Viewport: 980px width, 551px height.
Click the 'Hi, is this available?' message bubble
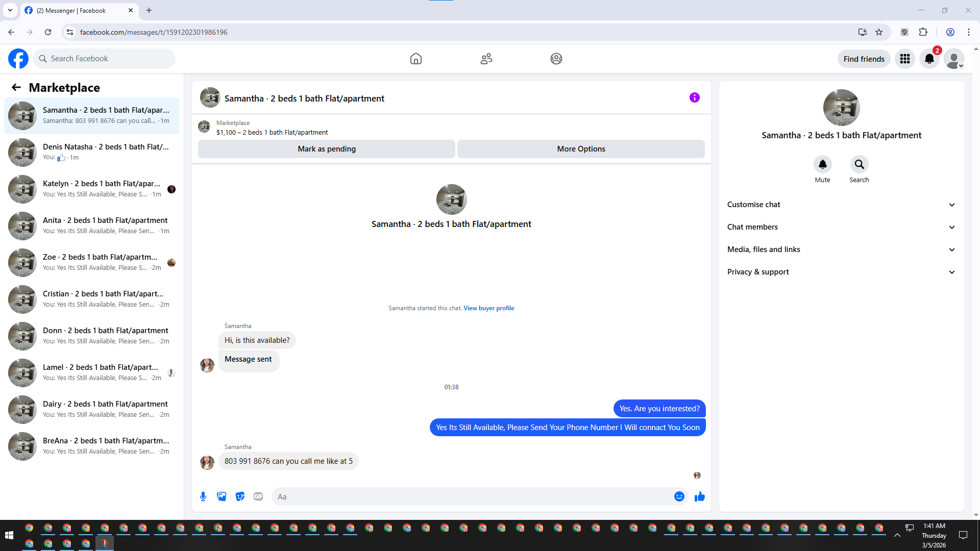tap(257, 340)
